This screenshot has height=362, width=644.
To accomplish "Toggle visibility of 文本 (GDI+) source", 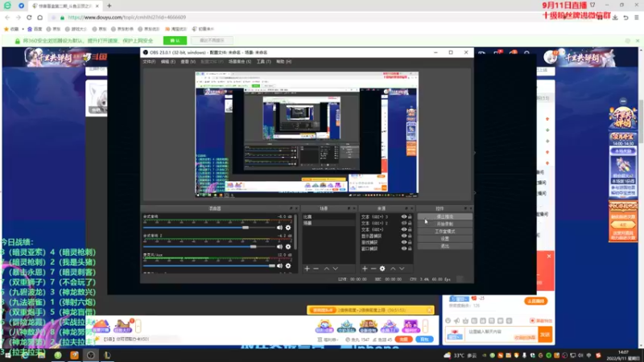I will 404,229.
